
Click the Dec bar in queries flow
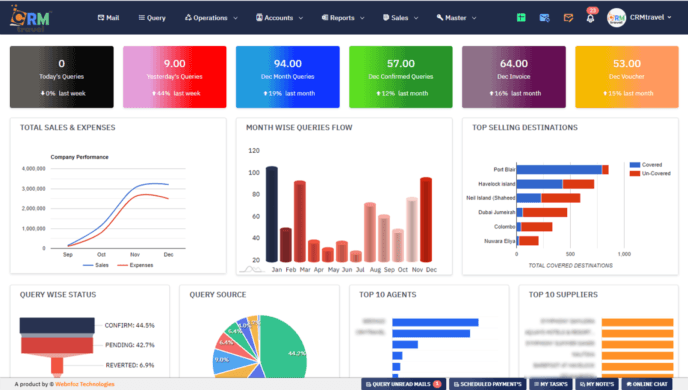pos(426,220)
